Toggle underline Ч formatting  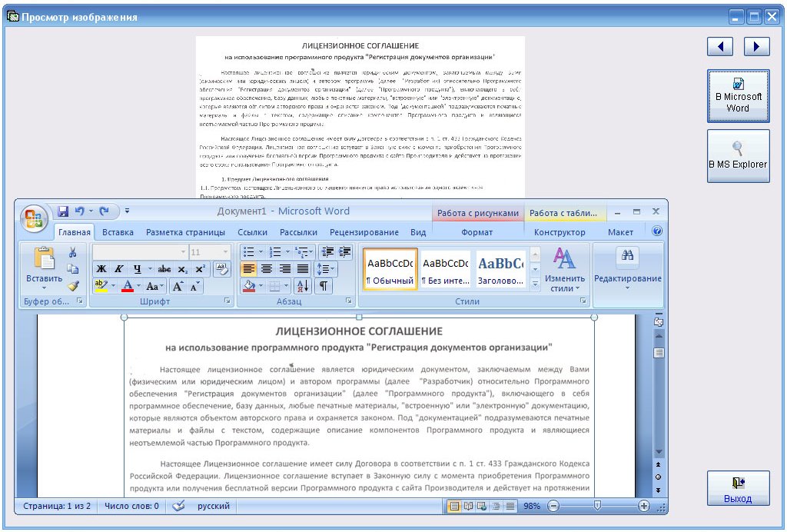(137, 270)
